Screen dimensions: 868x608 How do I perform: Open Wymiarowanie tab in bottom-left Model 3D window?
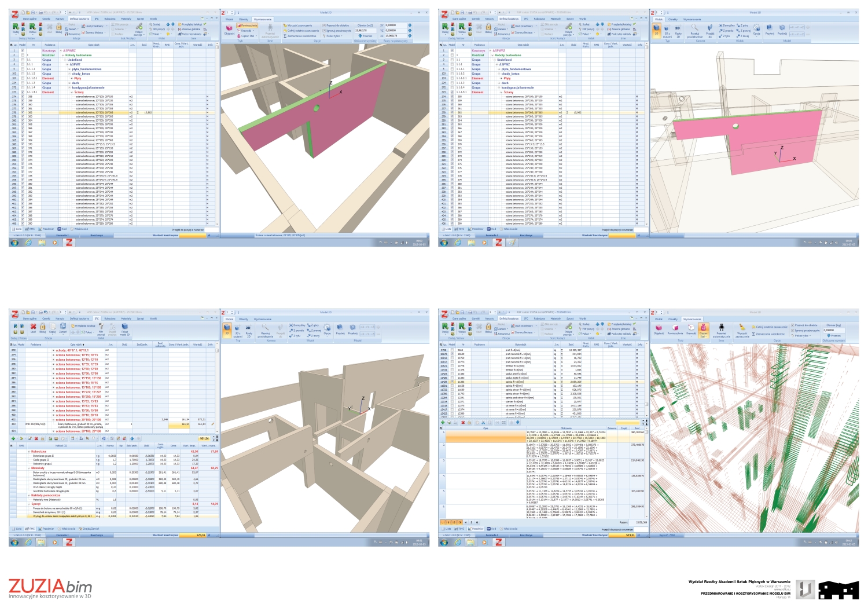point(262,319)
